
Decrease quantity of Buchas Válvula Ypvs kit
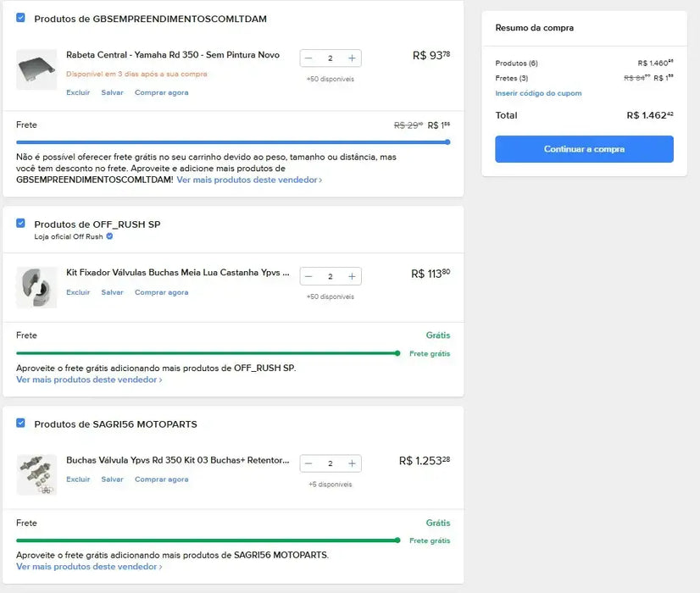(x=308, y=463)
